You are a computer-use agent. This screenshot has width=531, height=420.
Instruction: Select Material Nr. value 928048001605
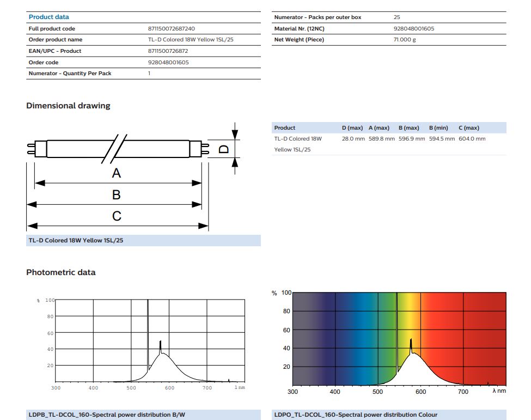pos(414,29)
